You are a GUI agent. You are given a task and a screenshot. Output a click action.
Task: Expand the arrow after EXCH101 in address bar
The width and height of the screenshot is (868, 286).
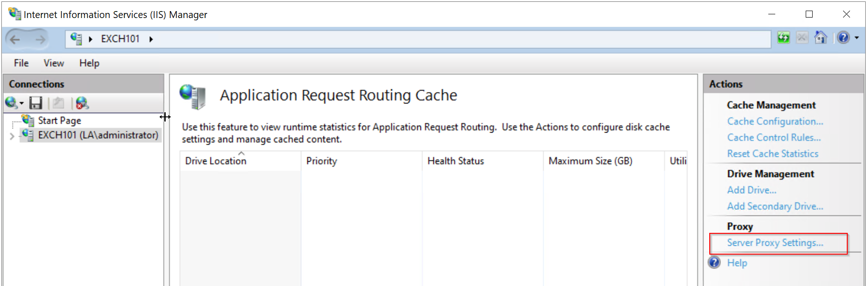pos(151,39)
